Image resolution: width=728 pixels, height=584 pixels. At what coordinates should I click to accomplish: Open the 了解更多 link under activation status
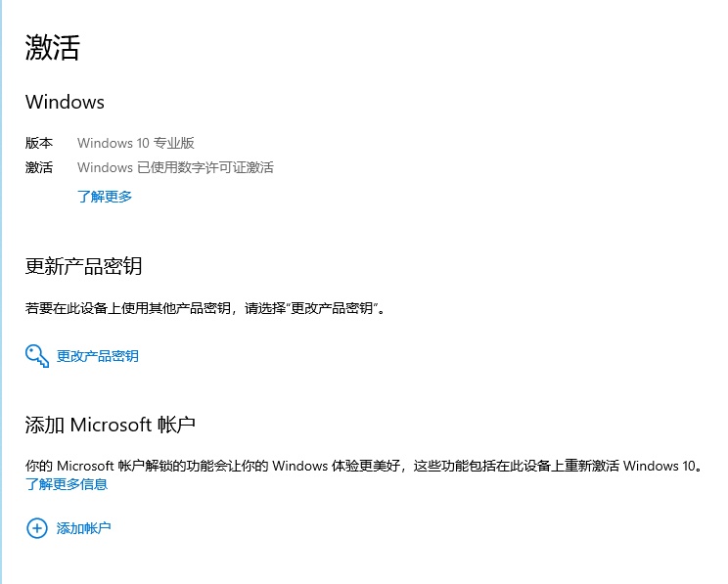tap(105, 197)
